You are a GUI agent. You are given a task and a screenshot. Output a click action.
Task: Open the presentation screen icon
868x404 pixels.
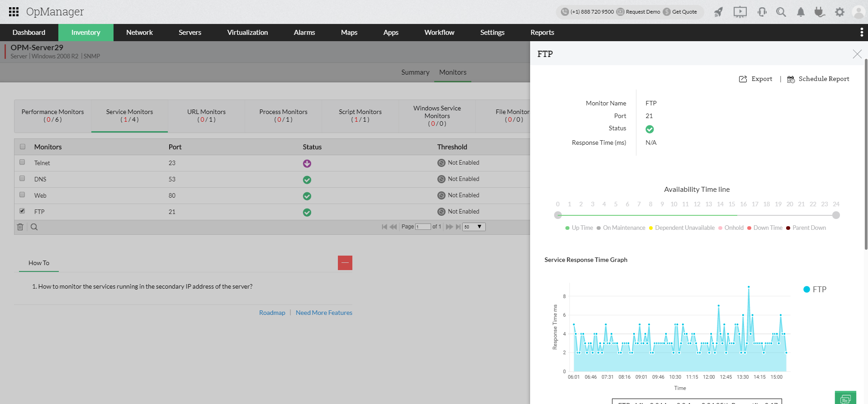click(740, 12)
